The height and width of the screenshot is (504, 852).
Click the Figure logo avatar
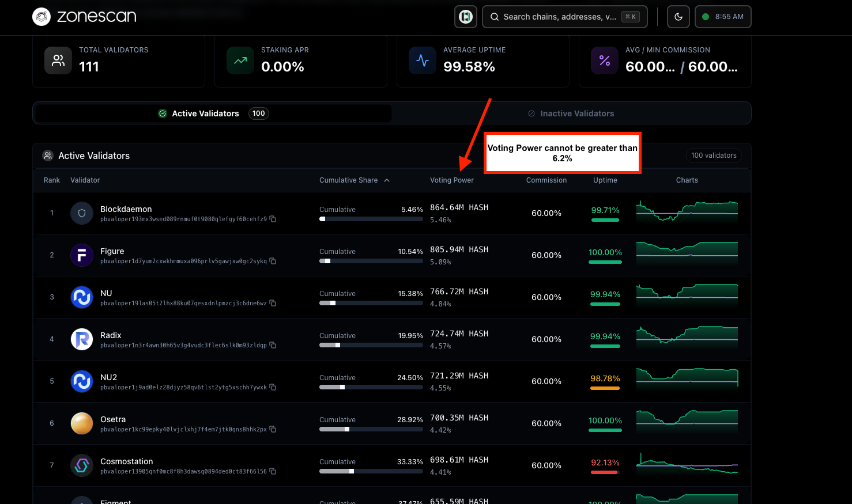(82, 255)
